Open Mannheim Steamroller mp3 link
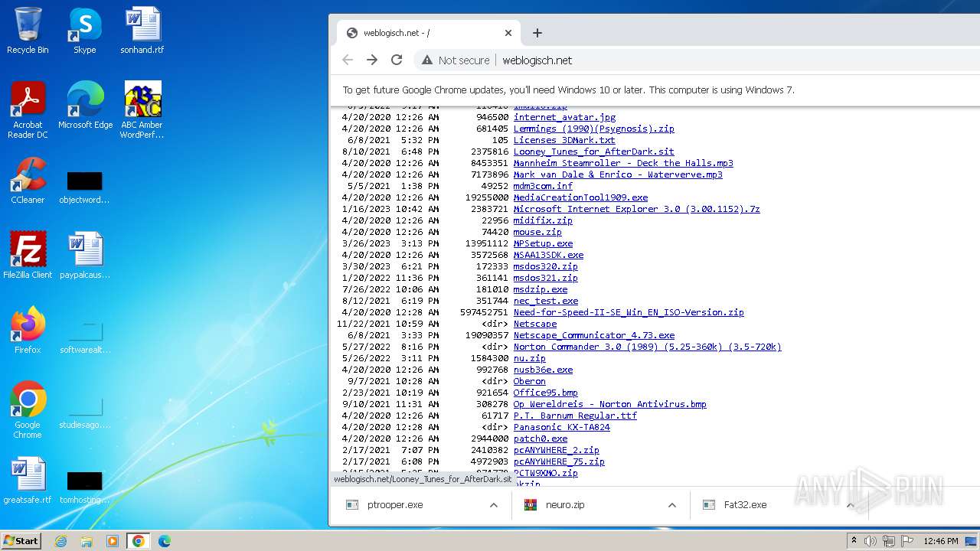The height and width of the screenshot is (551, 980). point(623,163)
